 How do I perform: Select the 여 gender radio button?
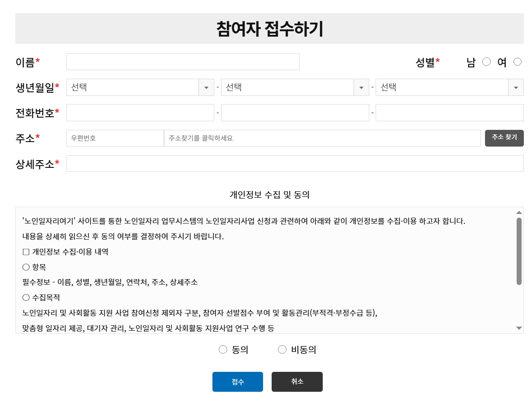click(517, 62)
